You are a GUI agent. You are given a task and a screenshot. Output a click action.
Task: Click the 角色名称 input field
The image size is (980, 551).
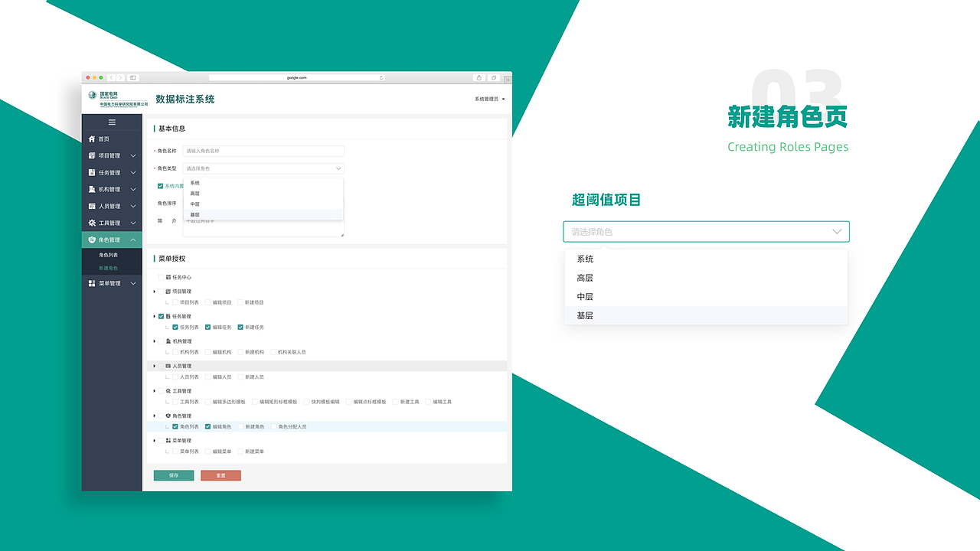pyautogui.click(x=263, y=152)
